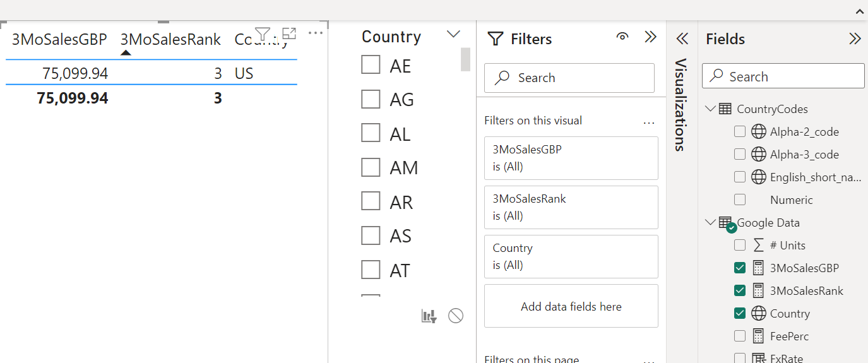Tick the Alpha-2_code field checkbox

(x=740, y=131)
